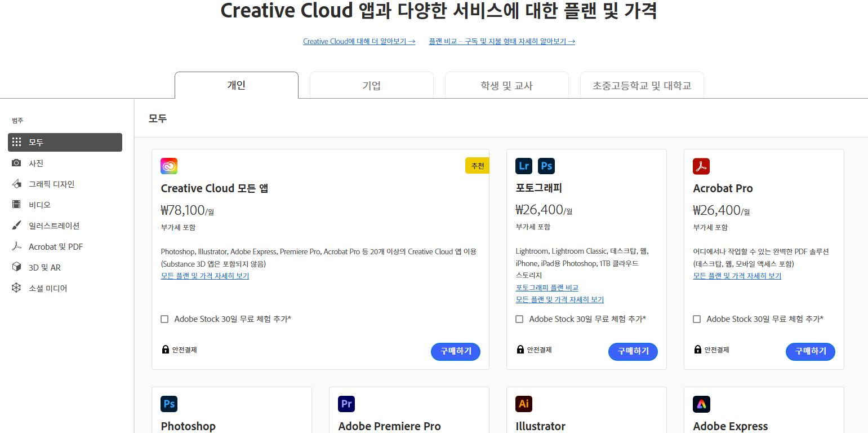Open the Acrobat 및 PDF category
Image resolution: width=868 pixels, height=433 pixels.
65,246
